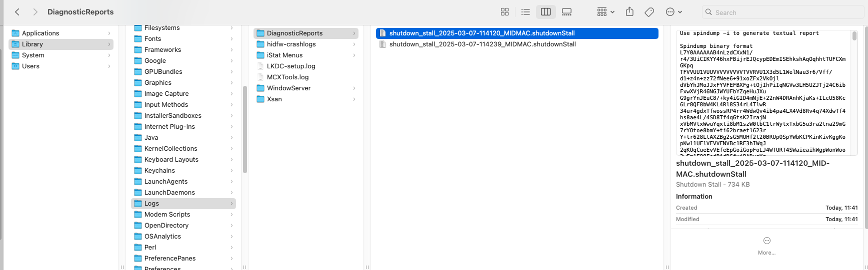
Task: Select the LaunchDaemons folder
Action: (169, 193)
